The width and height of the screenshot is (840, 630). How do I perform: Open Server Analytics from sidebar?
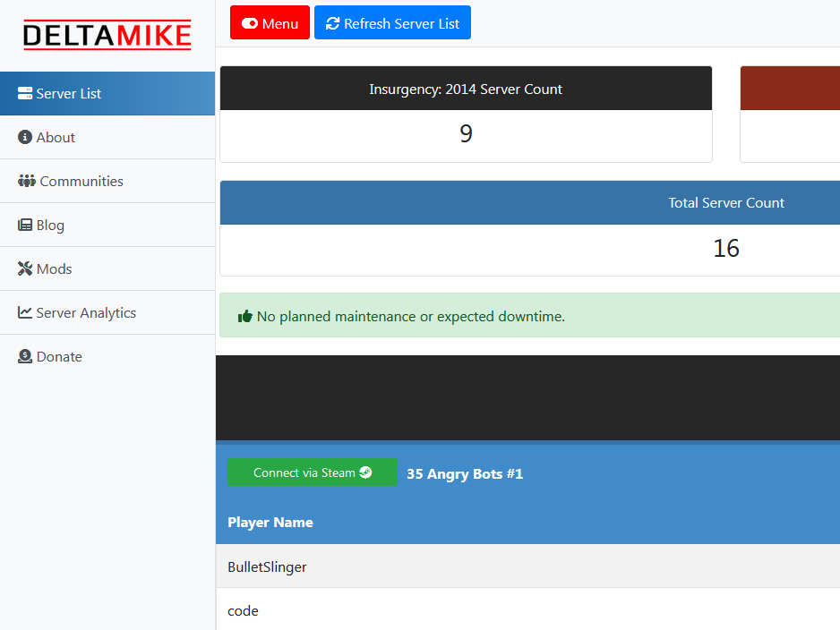point(86,312)
